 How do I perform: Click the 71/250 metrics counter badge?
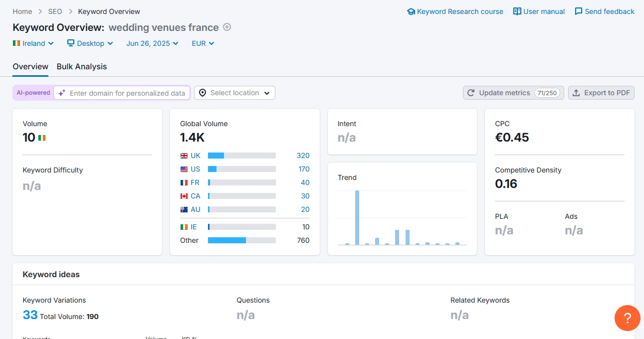click(x=547, y=93)
